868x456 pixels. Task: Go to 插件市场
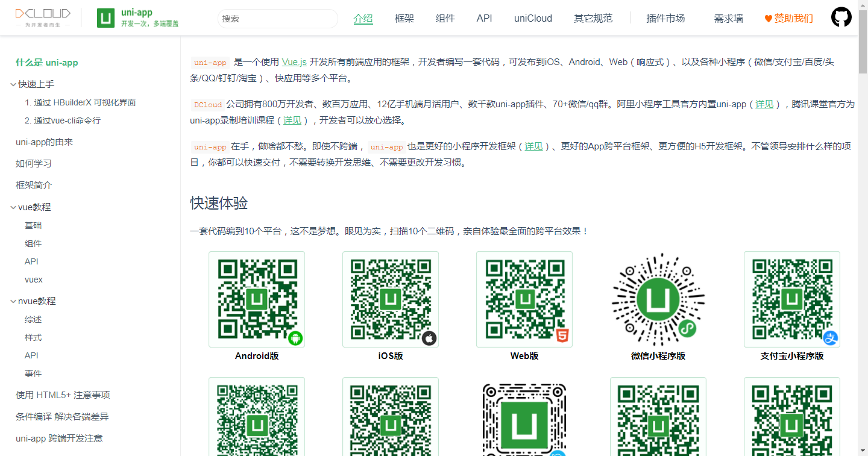(665, 19)
